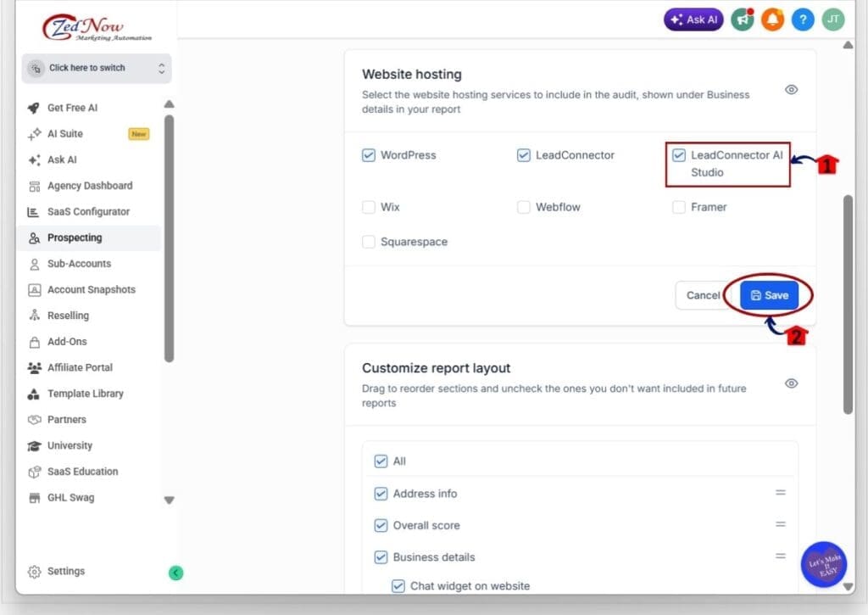Click the Add-Ons bag icon
Screen dimensions: 868x615
point(34,342)
